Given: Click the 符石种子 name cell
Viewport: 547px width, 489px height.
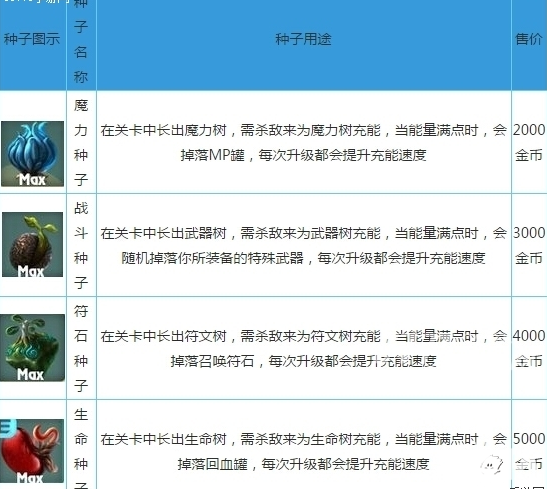Looking at the screenshot, I should (81, 348).
